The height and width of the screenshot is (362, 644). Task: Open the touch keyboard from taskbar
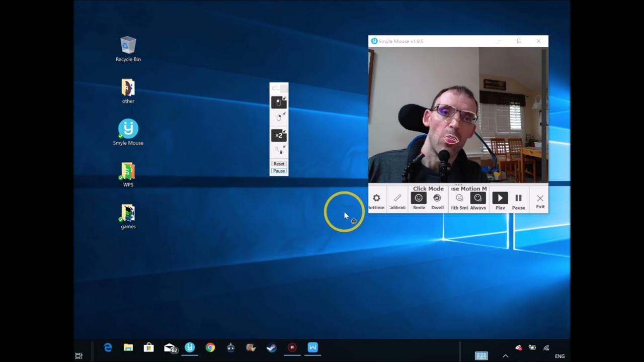[481, 356]
